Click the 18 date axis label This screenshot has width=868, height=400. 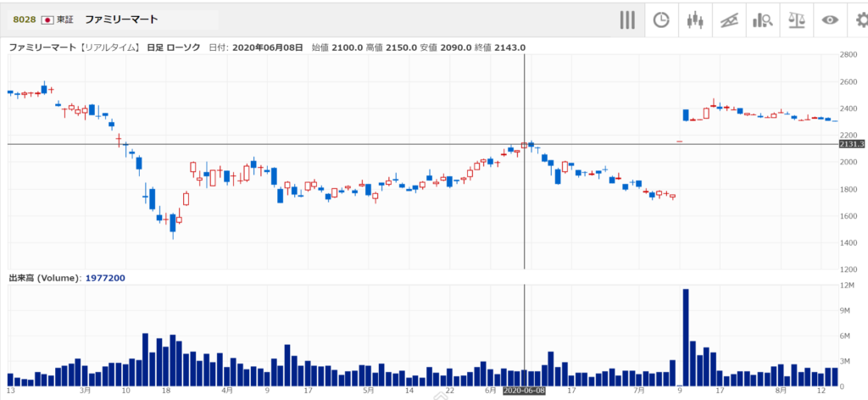tap(165, 391)
